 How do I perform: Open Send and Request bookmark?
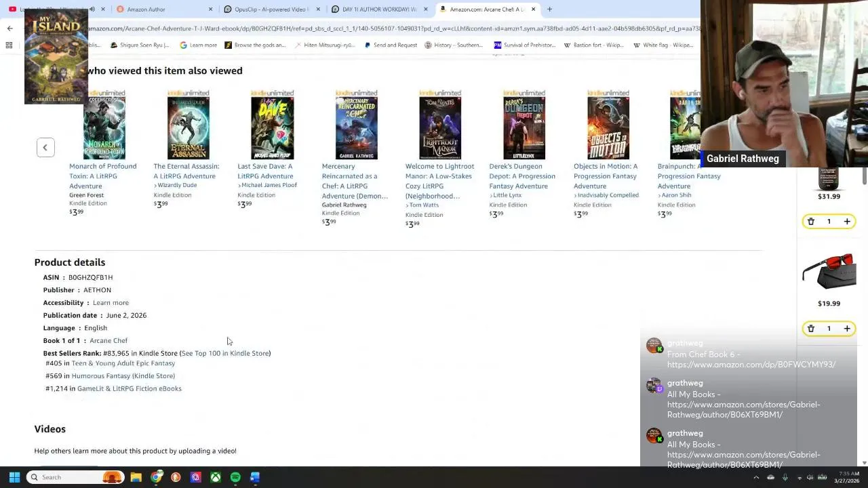click(x=391, y=45)
